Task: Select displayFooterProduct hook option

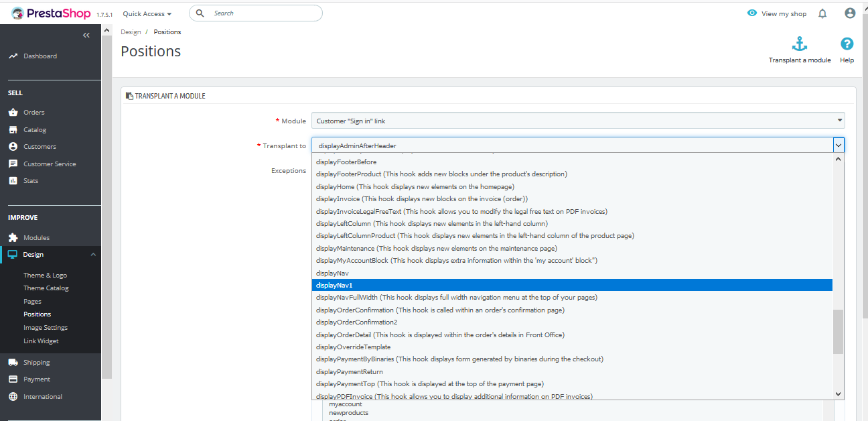Action: [x=572, y=174]
